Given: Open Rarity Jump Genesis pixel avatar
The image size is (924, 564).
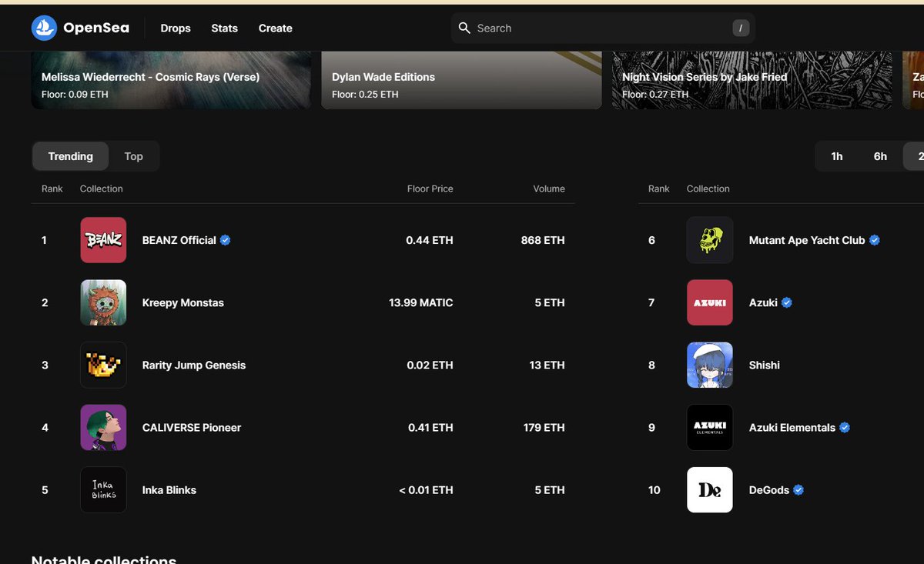Looking at the screenshot, I should (103, 365).
